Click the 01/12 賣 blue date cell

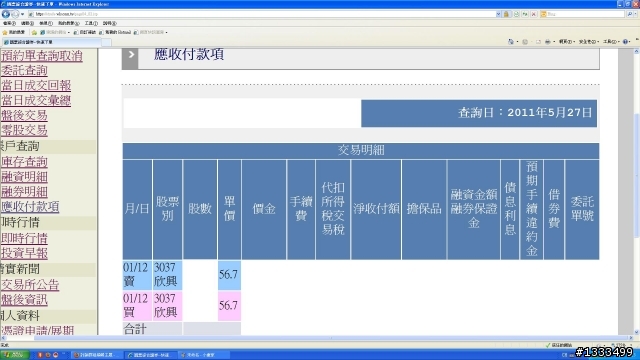click(x=137, y=275)
